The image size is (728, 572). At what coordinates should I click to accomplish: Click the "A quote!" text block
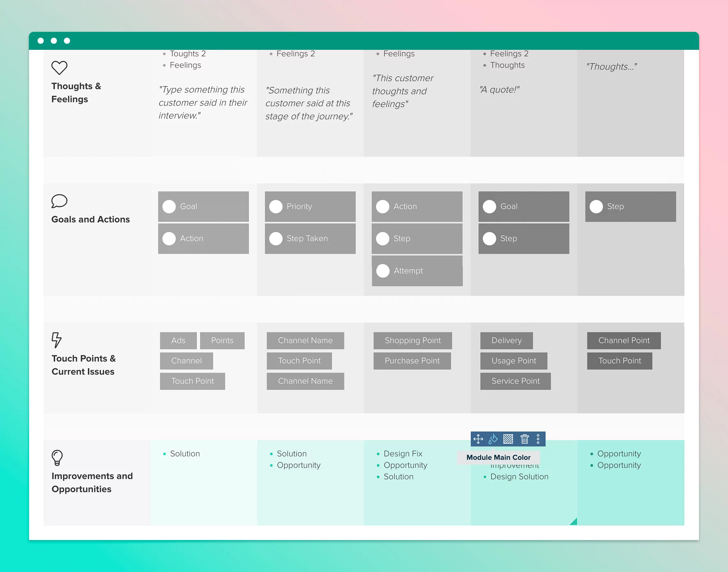[x=499, y=90]
